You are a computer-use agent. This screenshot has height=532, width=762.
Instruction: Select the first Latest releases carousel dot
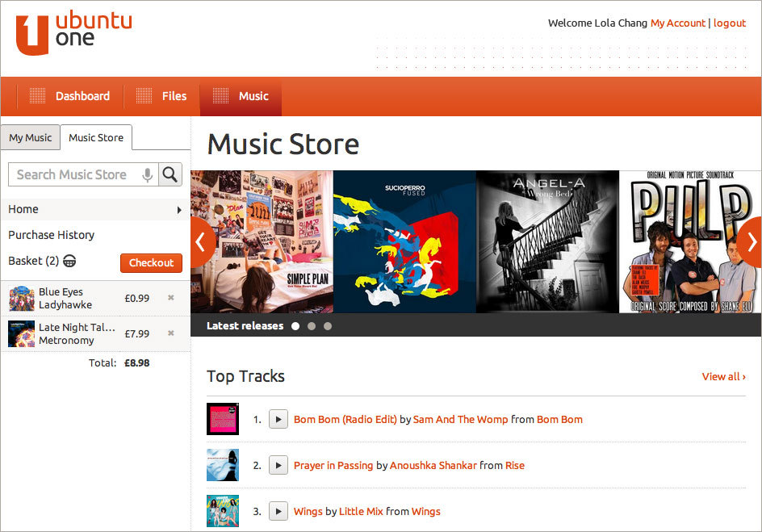tap(295, 326)
